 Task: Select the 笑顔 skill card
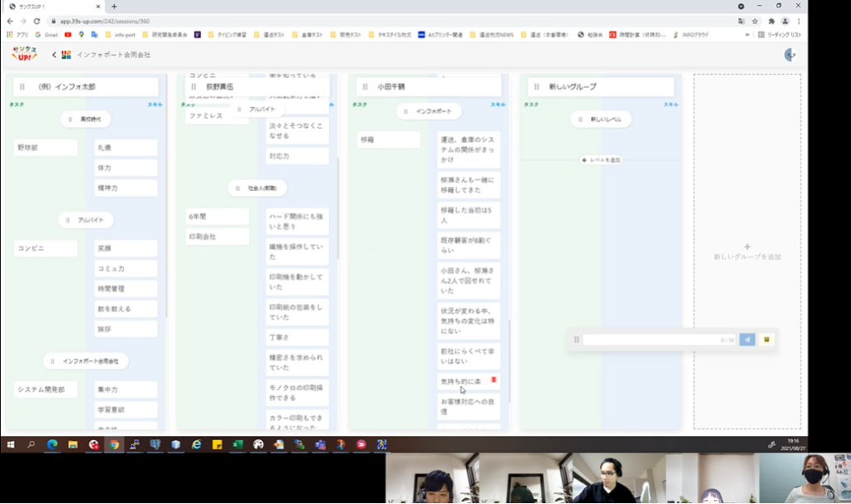click(126, 248)
